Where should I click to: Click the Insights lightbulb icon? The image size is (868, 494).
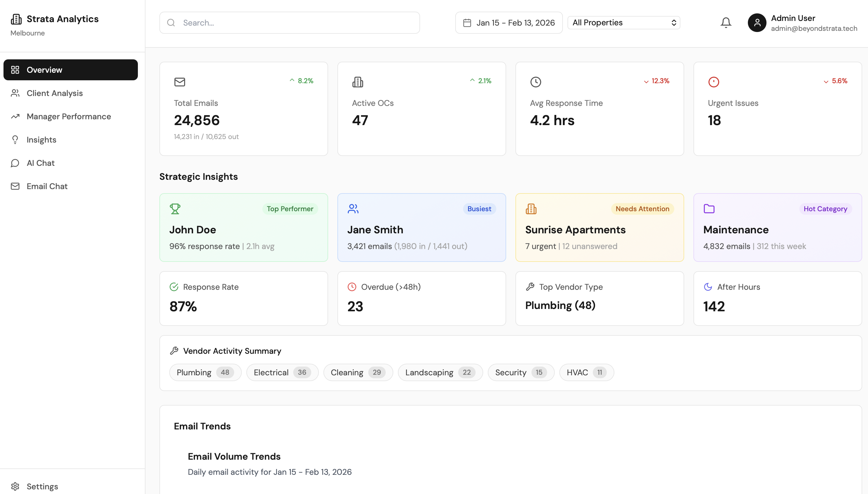point(15,139)
